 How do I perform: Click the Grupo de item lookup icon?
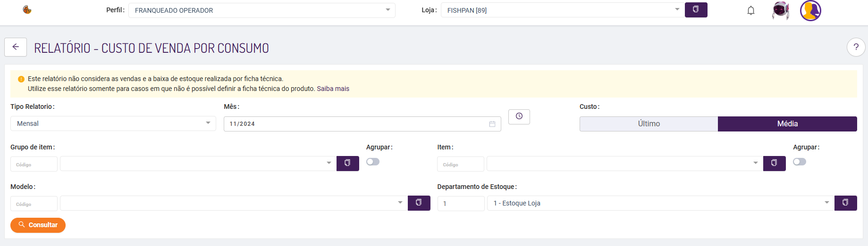point(347,164)
